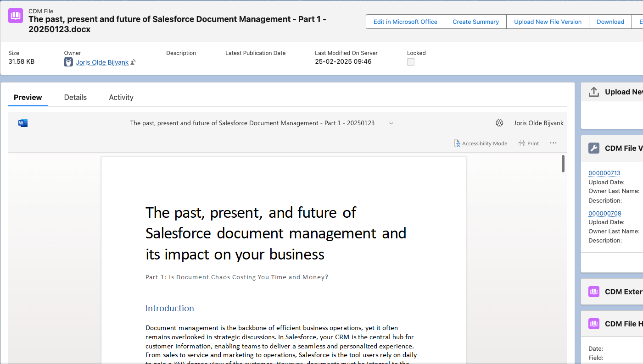The width and height of the screenshot is (643, 364).
Task: Click the Create Summary button
Action: tap(475, 22)
